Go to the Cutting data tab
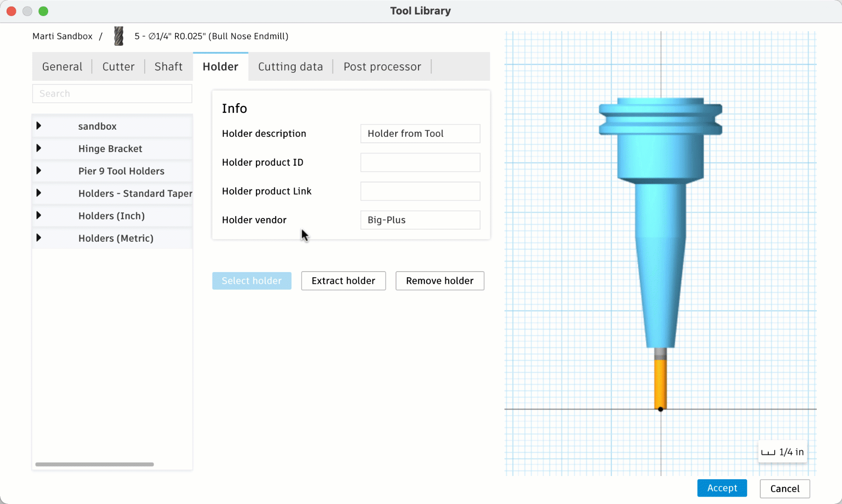842x504 pixels. [290, 67]
